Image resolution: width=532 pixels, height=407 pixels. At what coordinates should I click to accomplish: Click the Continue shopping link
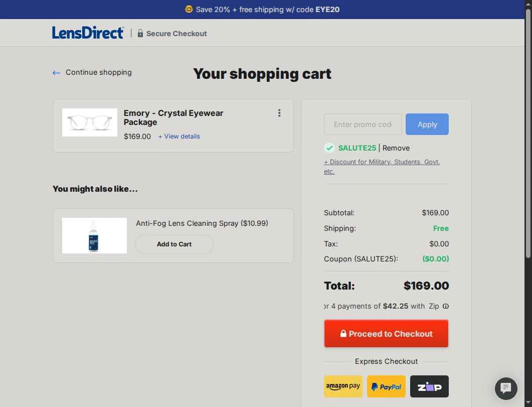coord(99,72)
